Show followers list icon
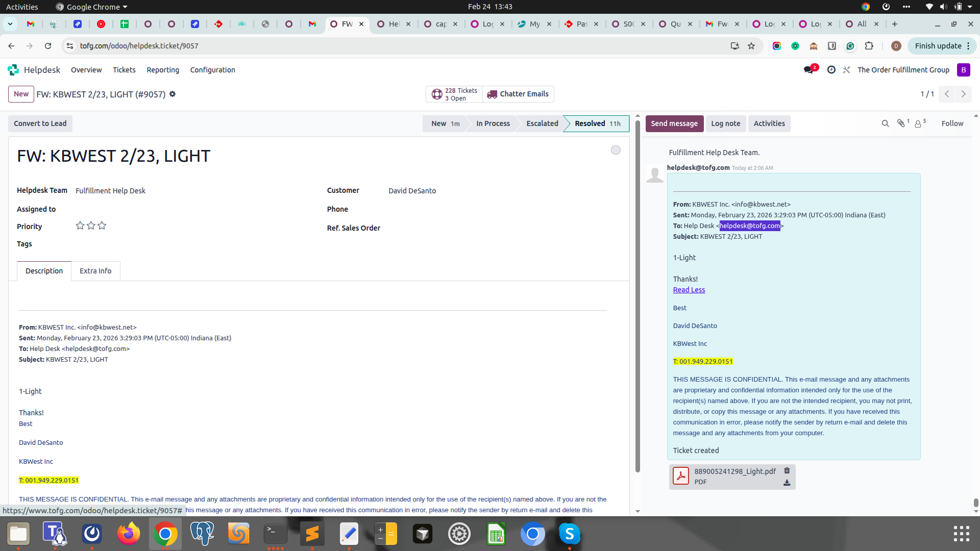 [x=919, y=123]
